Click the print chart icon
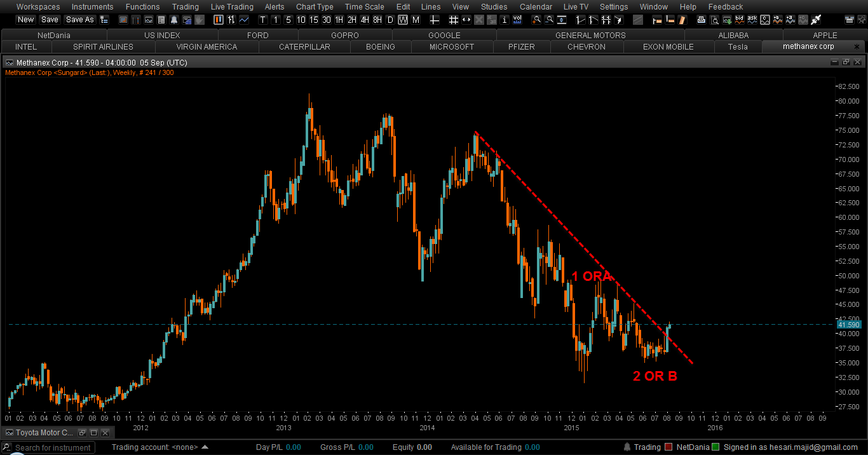The image size is (868, 455). click(702, 20)
